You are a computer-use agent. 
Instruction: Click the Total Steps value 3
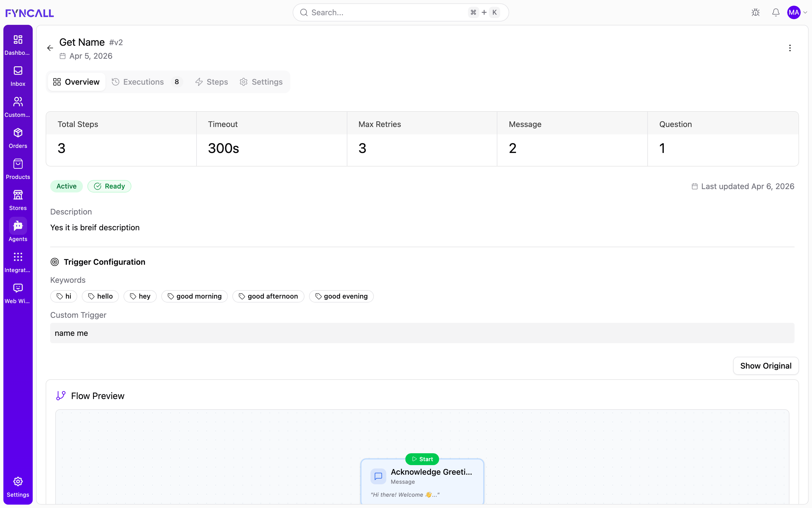[61, 148]
